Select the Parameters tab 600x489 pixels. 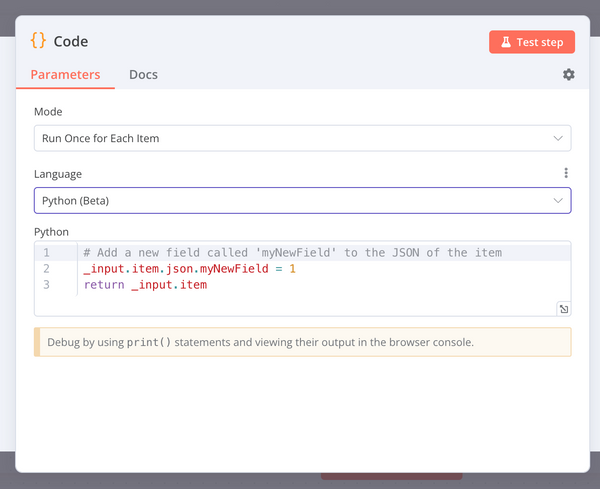pos(65,75)
